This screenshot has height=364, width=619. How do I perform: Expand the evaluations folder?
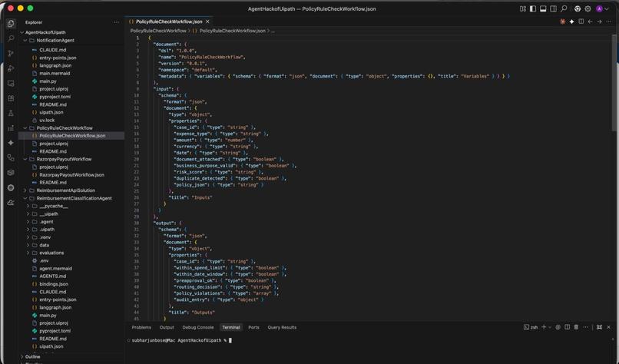point(28,253)
